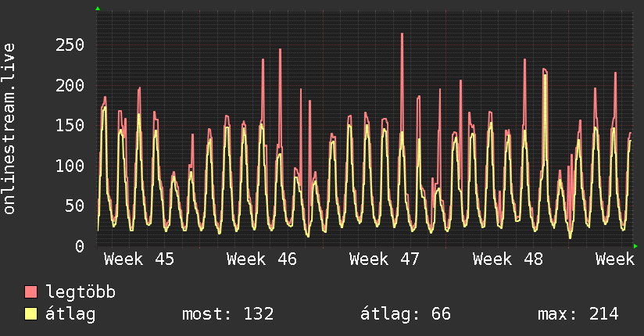Select the Week 45 axis label
The height and width of the screenshot is (336, 644).
[139, 259]
